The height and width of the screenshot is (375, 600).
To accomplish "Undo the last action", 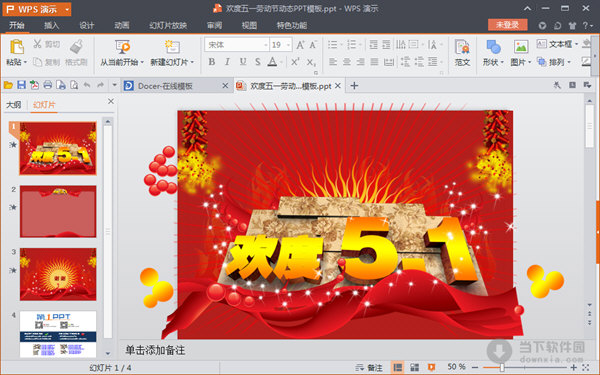I will point(87,85).
